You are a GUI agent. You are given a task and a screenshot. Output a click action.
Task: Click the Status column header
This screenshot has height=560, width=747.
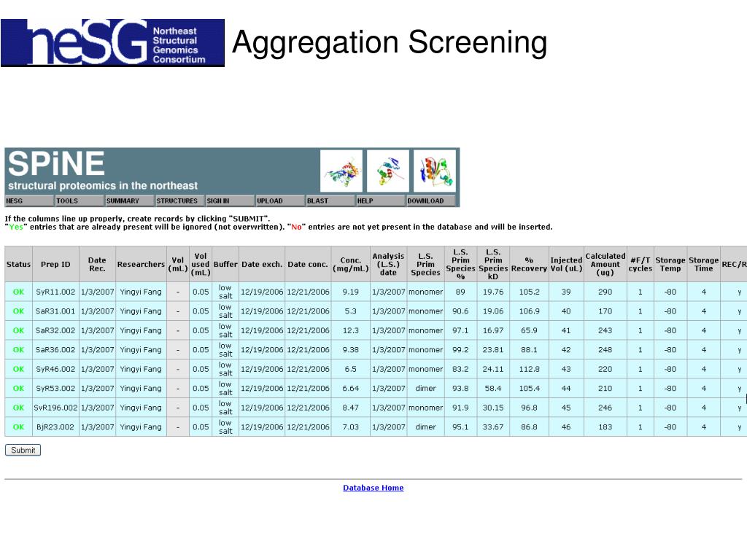pyautogui.click(x=18, y=264)
